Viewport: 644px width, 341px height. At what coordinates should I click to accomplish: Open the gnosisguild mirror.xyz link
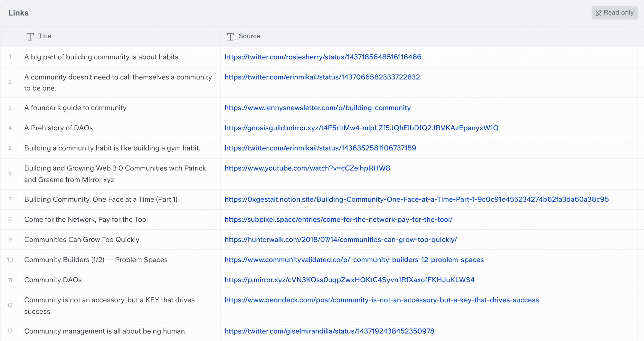click(361, 128)
